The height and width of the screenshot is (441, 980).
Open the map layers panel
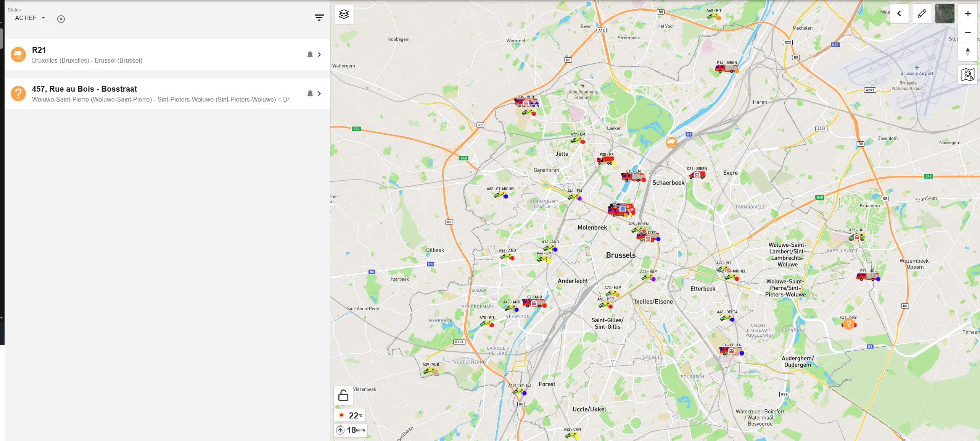(x=344, y=14)
